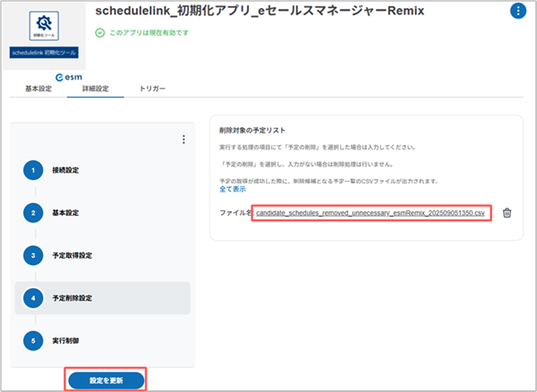Click the green app-enabled status check icon
The width and height of the screenshot is (537, 392).
[99, 33]
